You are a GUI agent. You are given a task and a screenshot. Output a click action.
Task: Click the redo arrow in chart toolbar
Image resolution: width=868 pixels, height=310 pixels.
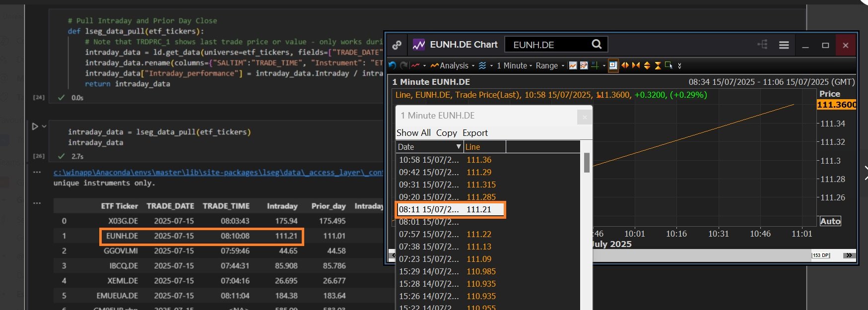403,65
